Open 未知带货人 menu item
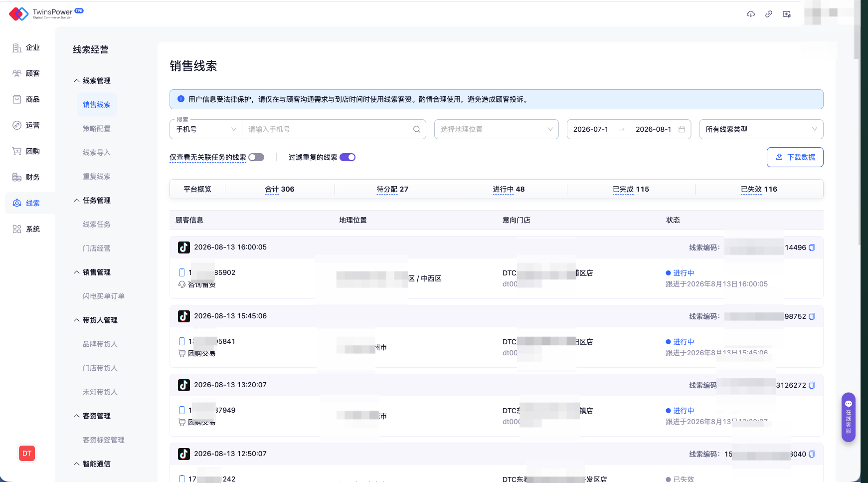868x483 pixels. click(x=100, y=392)
